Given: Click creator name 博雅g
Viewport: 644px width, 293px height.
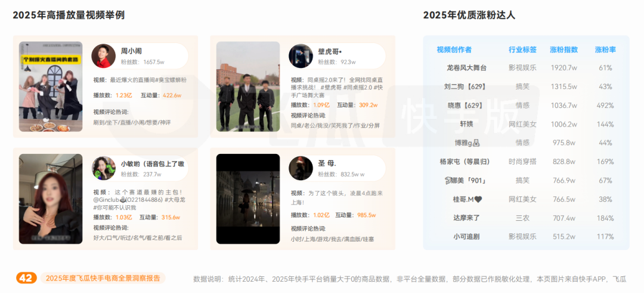Looking at the screenshot, I should (x=466, y=143).
